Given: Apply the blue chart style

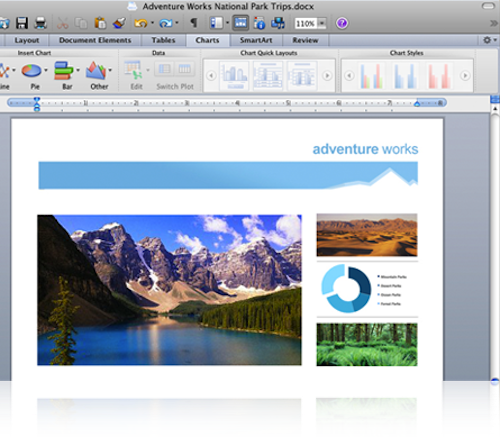Looking at the screenshot, I should 405,76.
